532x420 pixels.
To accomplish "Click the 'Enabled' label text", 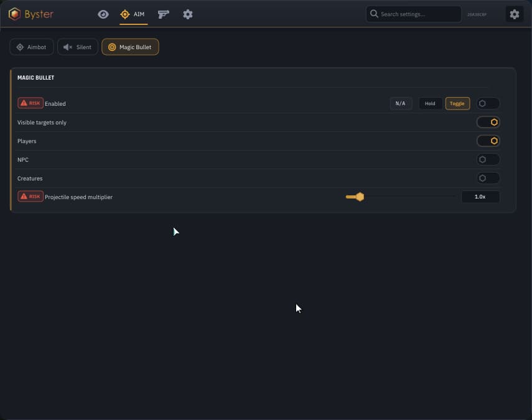I will pyautogui.click(x=55, y=104).
